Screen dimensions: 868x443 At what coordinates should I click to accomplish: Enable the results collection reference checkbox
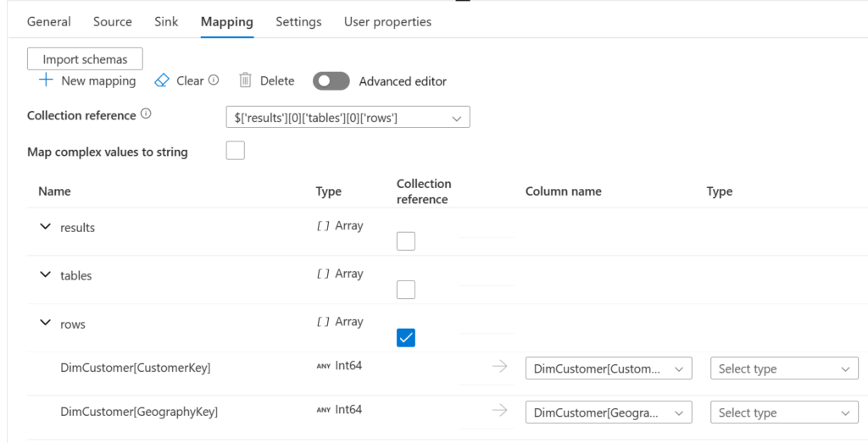[406, 241]
